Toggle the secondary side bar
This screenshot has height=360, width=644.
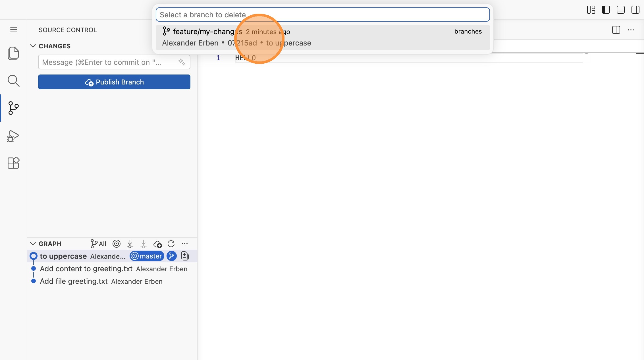click(x=635, y=10)
